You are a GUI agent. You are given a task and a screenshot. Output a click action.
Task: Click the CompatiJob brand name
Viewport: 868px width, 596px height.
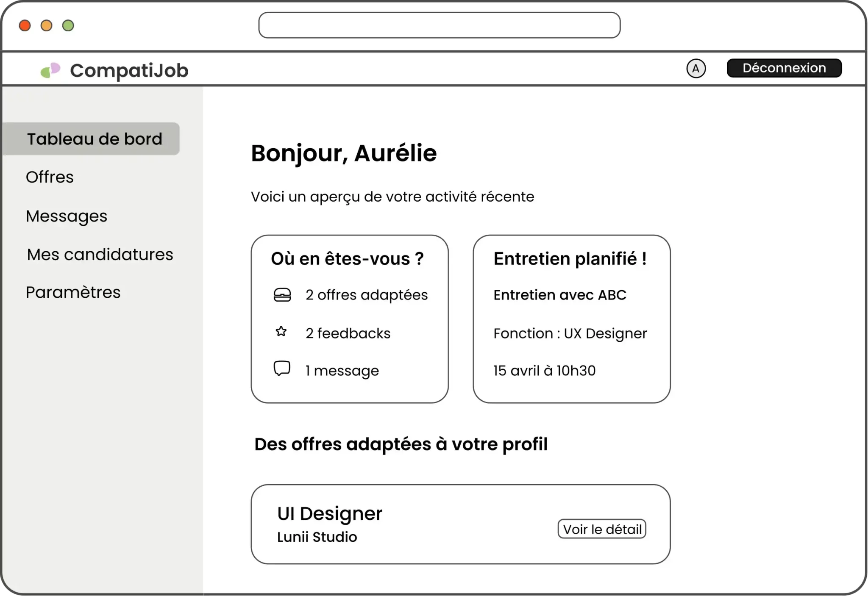[129, 70]
